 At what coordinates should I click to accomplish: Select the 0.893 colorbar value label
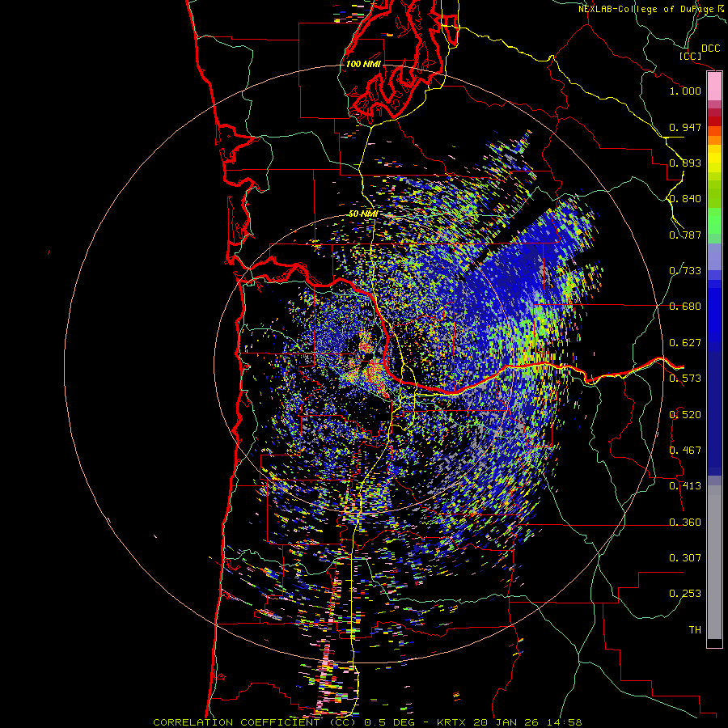[685, 163]
